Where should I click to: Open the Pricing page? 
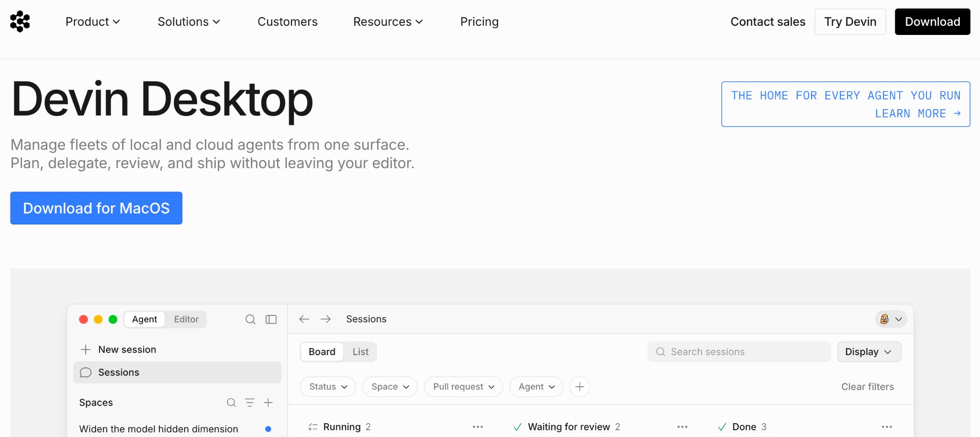click(x=479, y=22)
